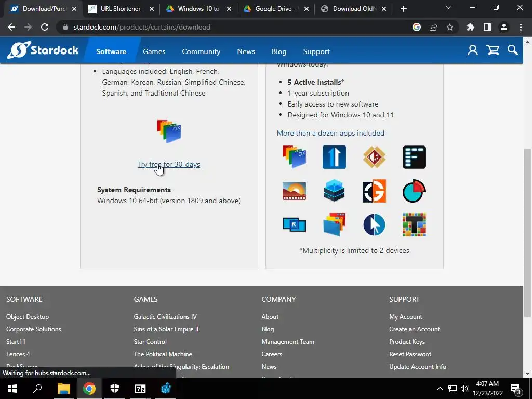The width and height of the screenshot is (532, 399).
Task: Open 7-Zip from the taskbar
Action: 140,389
